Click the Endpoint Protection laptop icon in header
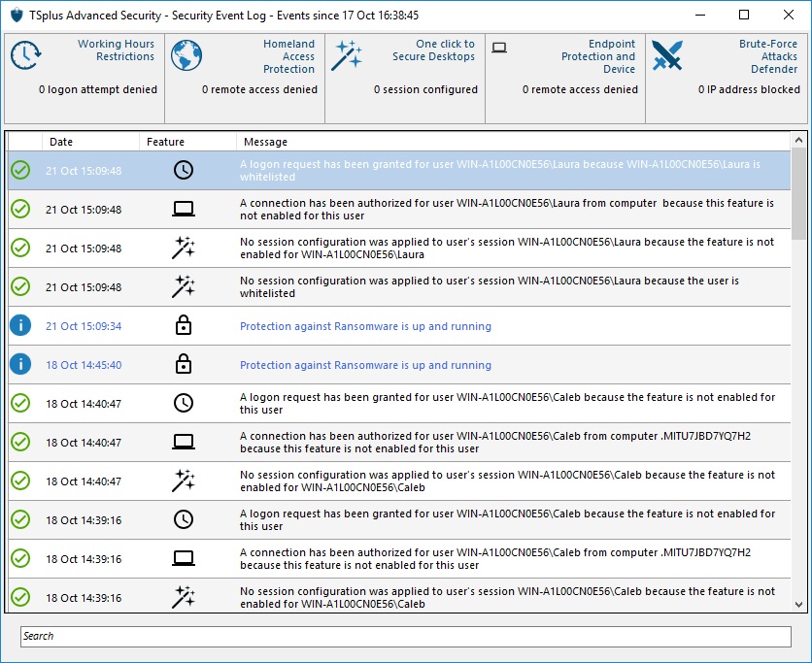Screen dimensions: 812x663 (499, 48)
